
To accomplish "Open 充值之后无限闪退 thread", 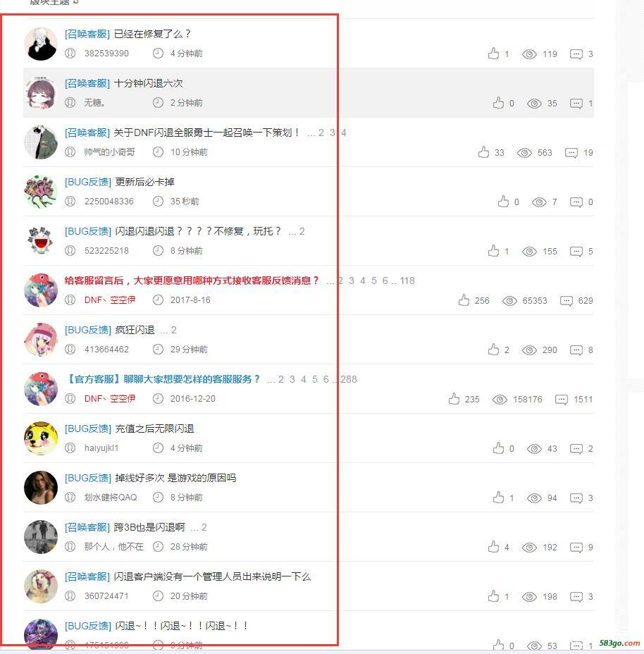I will [155, 428].
